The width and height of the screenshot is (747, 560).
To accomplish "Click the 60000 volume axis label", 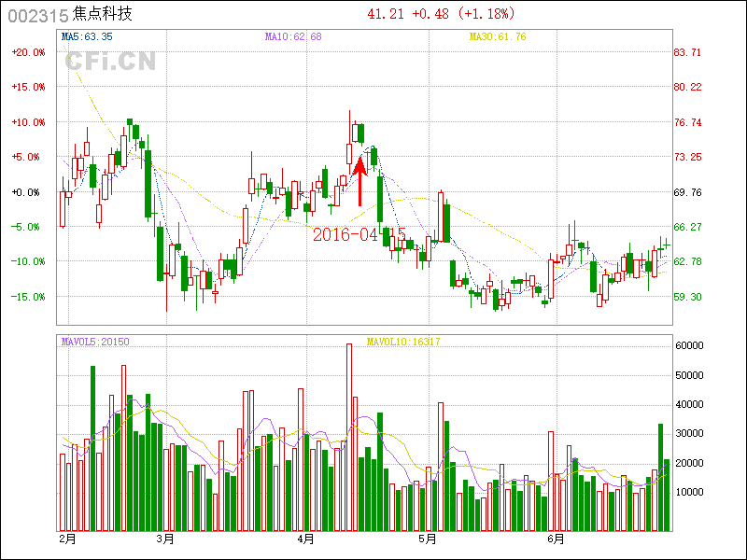I will 688,345.
